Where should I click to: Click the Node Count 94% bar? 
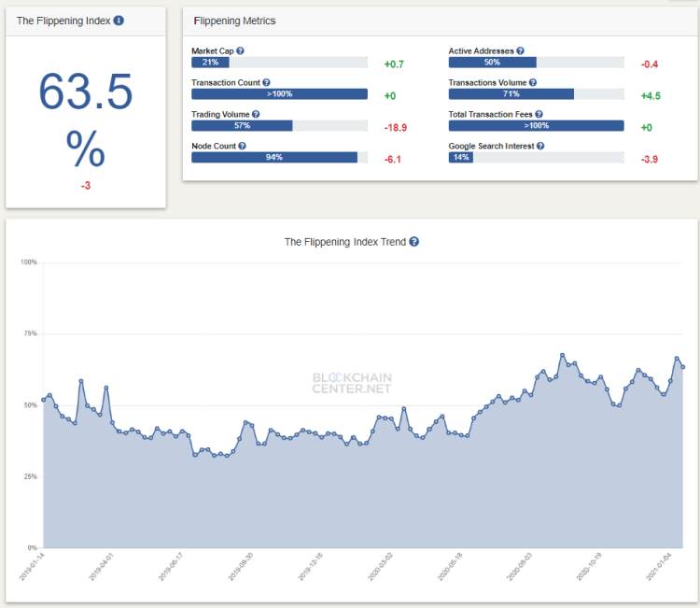279,157
